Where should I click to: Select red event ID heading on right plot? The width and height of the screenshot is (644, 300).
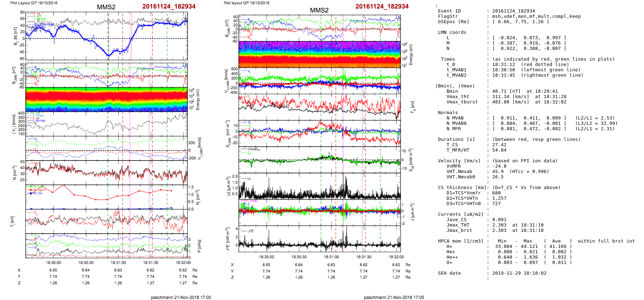click(382, 6)
